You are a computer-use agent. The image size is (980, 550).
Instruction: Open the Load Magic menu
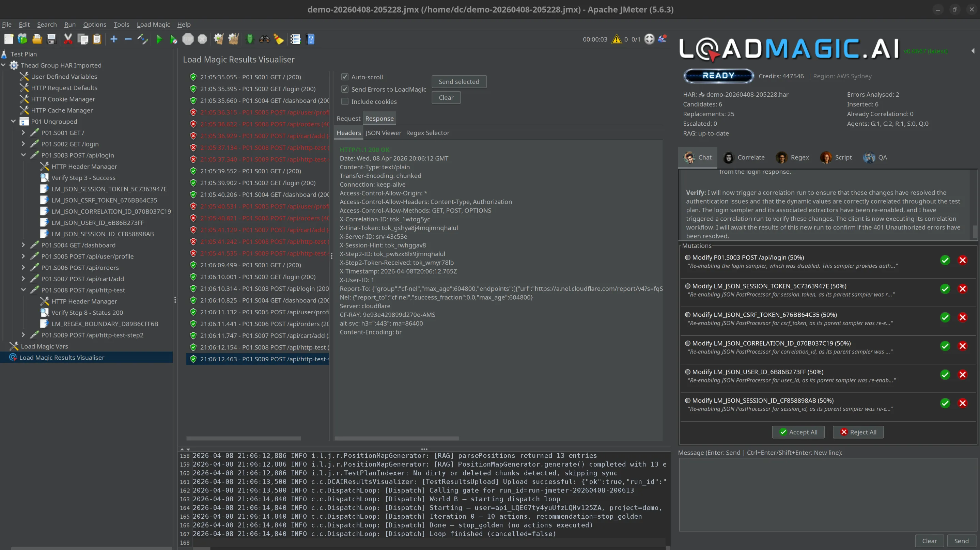click(153, 24)
